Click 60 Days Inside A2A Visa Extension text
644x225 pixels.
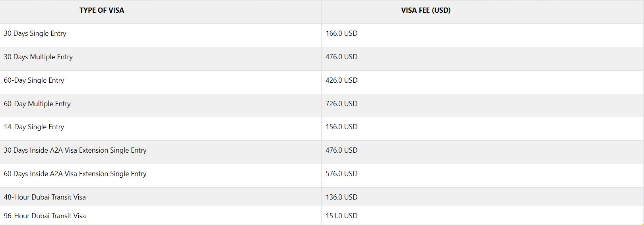(75, 174)
